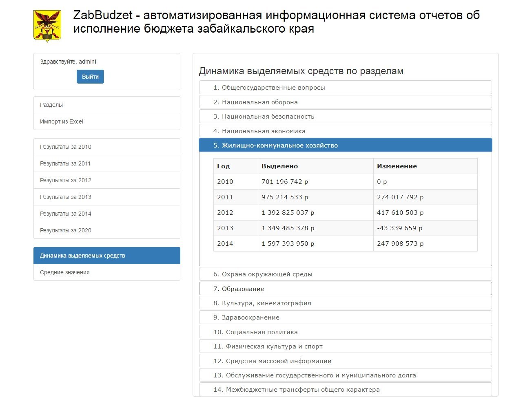The image size is (532, 397).
Task: View Результаты за 2011
Action: point(107,163)
